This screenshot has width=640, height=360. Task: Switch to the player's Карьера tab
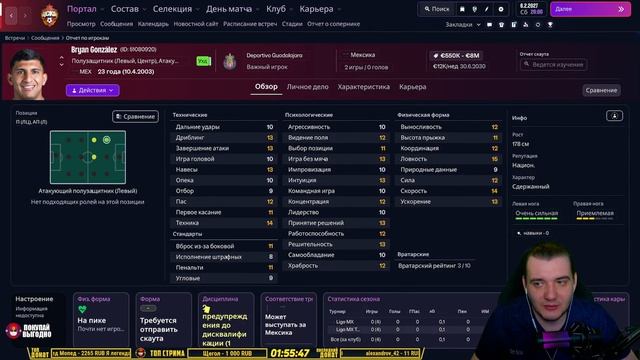point(413,87)
